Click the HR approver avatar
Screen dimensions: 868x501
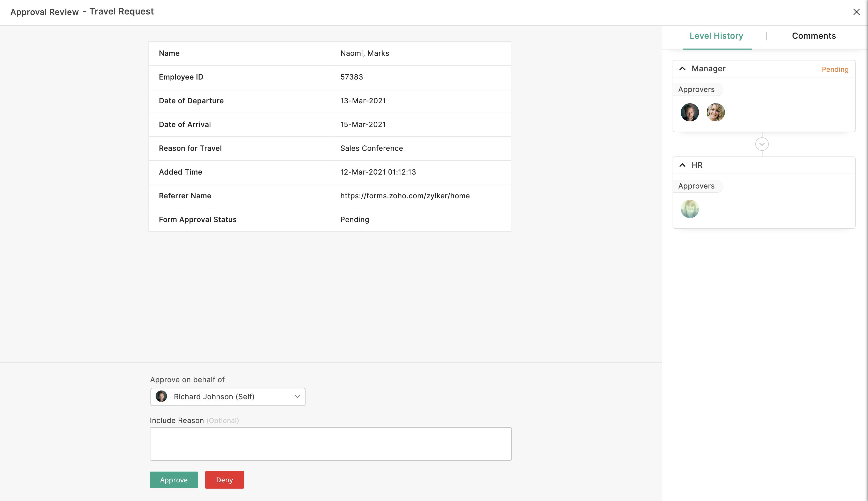point(690,208)
